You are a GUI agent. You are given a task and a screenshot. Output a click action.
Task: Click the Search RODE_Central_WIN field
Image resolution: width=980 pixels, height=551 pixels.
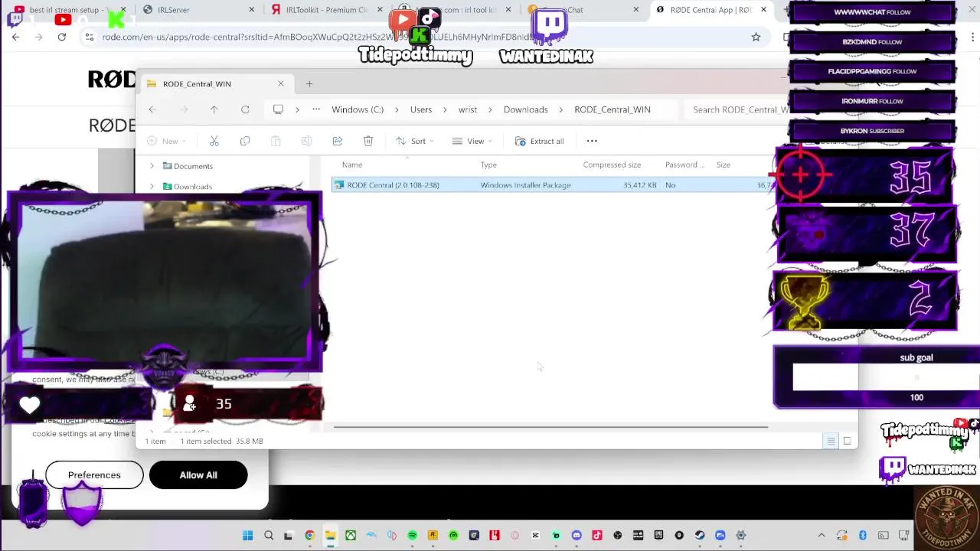click(x=737, y=109)
